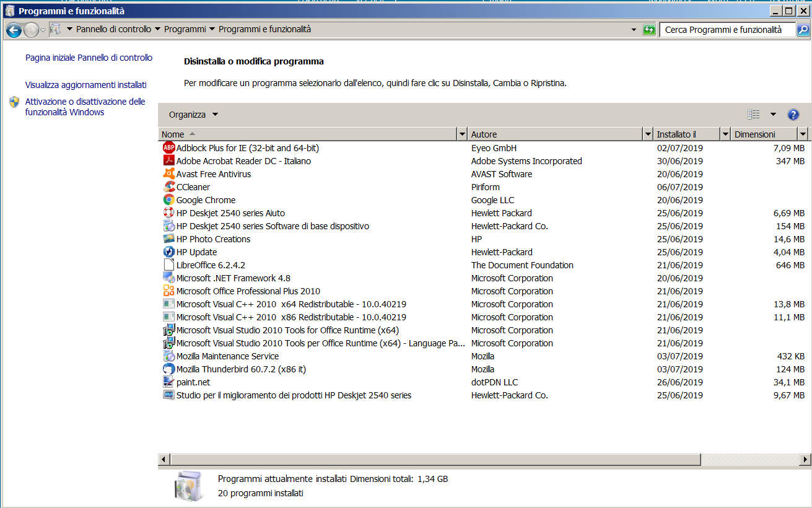Open Pagina iniziale Pannello di controllo link
The width and height of the screenshot is (812, 508).
(89, 58)
